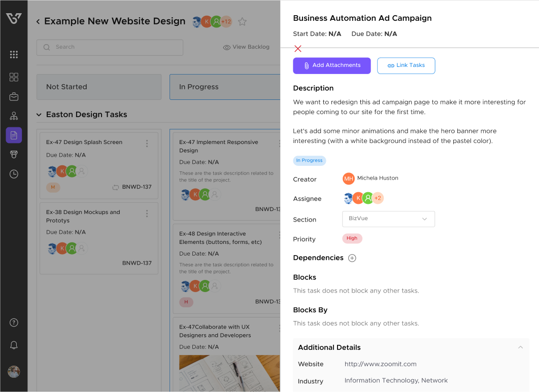Open the briefcase projects icon
539x392 pixels.
[14, 96]
